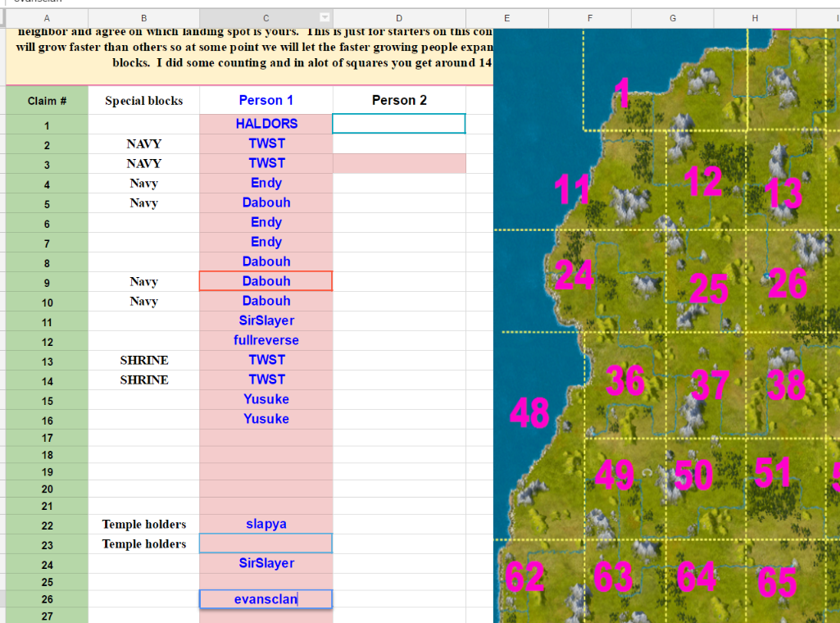This screenshot has height=623, width=840.
Task: Open the column C header dropdown arrow
Action: click(324, 17)
